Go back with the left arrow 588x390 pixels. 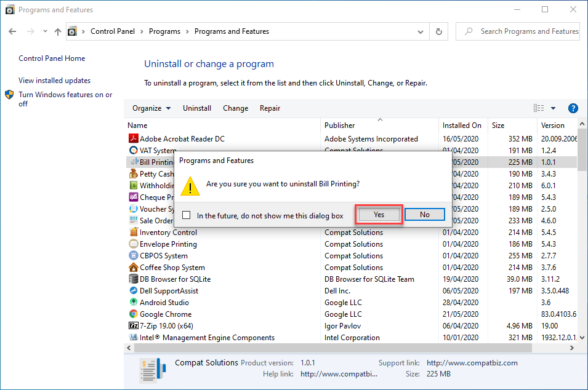[x=12, y=31]
